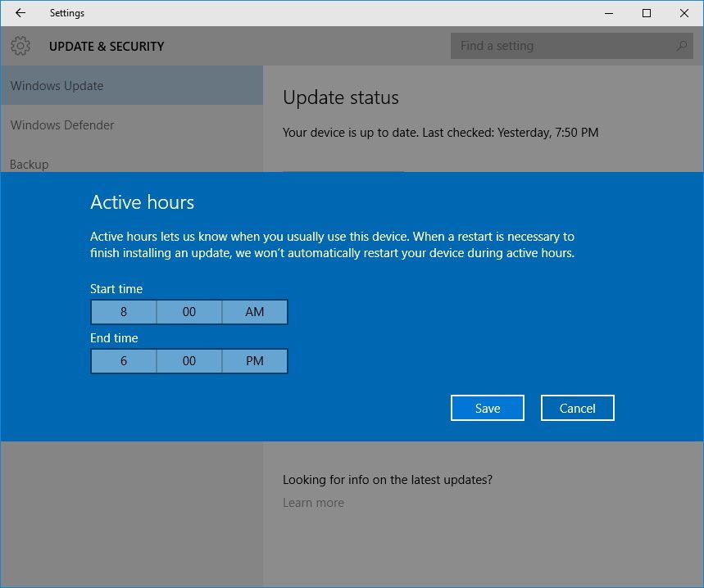Open the end time hour selector showing 6
The image size is (704, 588).
[123, 360]
